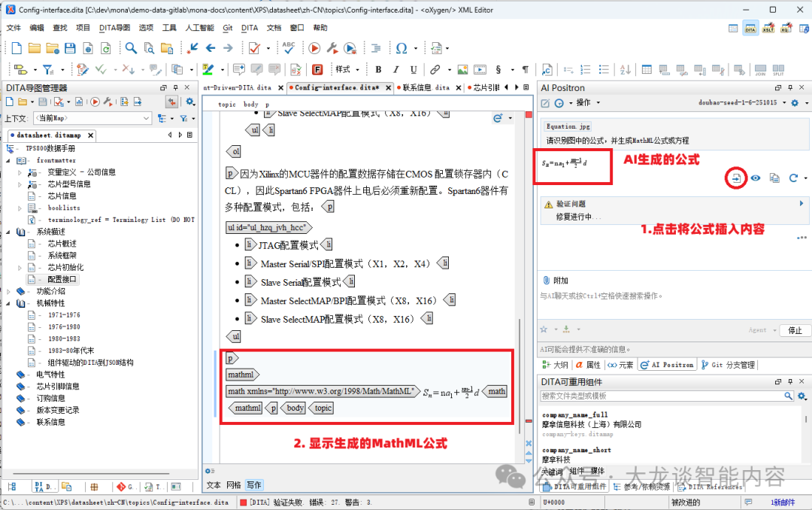The height and width of the screenshot is (510, 812).
Task: Apply Underline formatting
Action: (414, 69)
